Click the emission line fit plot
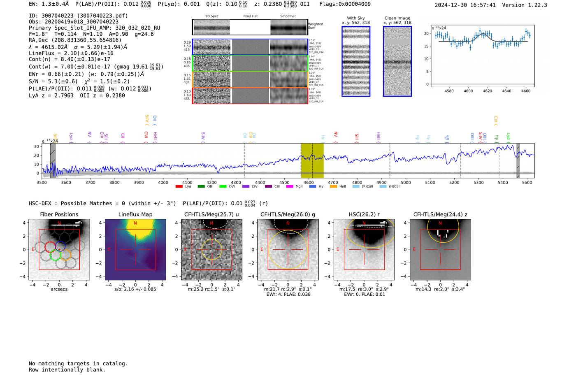This screenshot has height=392, width=576. pyautogui.click(x=483, y=56)
